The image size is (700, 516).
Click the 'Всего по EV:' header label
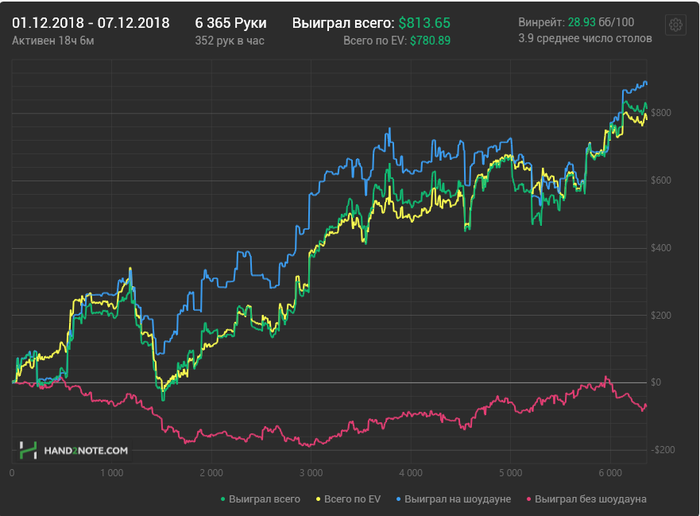[x=375, y=41]
